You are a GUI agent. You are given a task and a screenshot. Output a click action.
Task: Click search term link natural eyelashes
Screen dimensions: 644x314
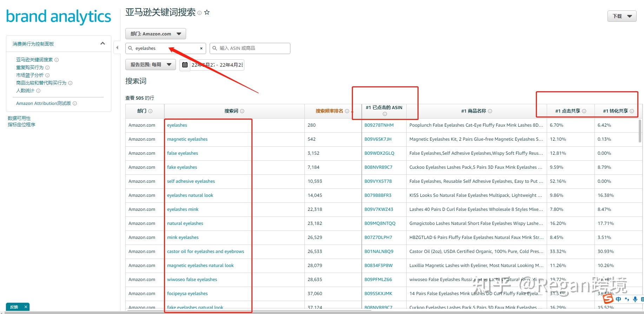pyautogui.click(x=185, y=223)
